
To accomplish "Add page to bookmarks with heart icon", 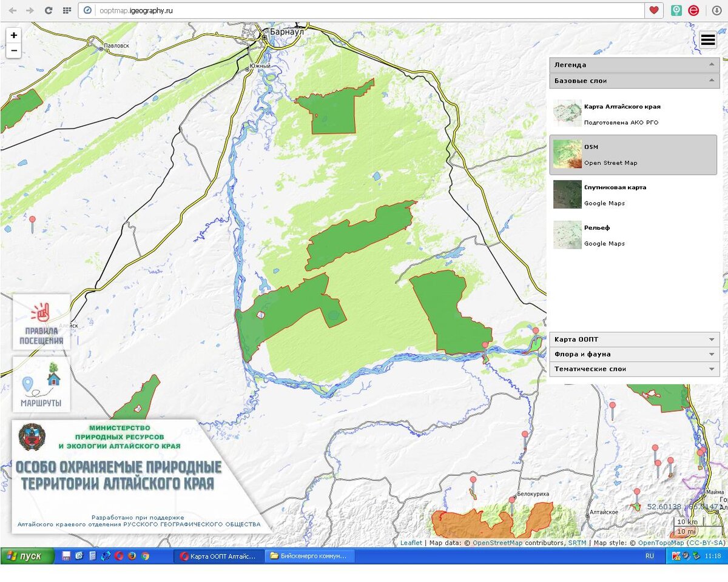I will click(653, 10).
